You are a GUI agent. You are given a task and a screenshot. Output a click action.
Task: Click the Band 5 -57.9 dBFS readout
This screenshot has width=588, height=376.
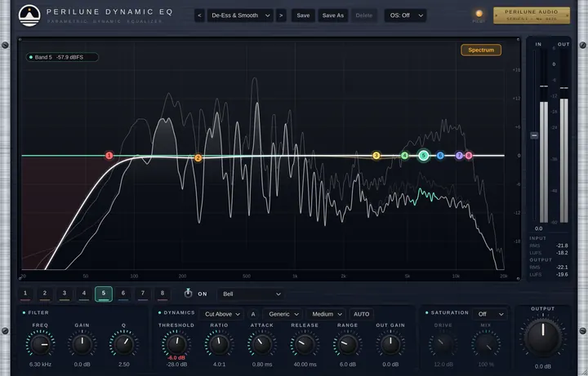coord(62,57)
